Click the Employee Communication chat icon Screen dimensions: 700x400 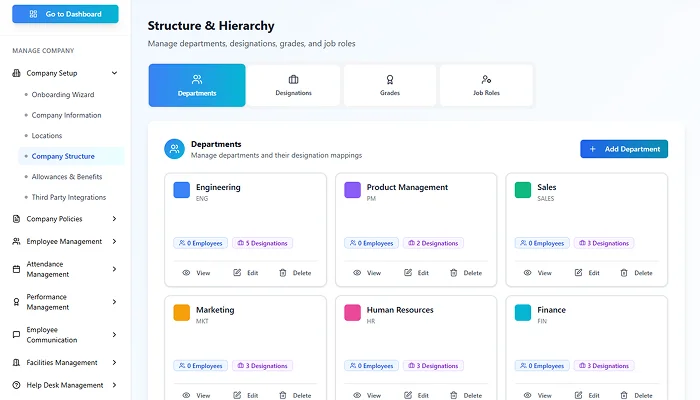coord(16,334)
